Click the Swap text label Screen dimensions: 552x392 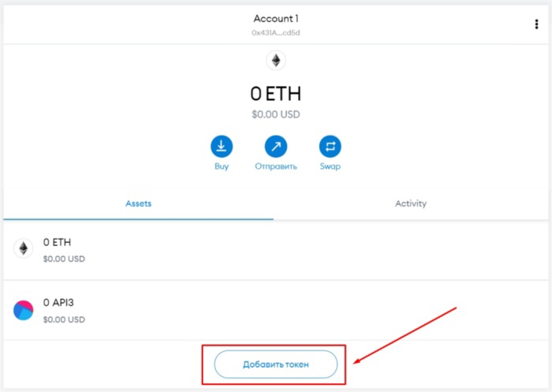click(x=330, y=166)
